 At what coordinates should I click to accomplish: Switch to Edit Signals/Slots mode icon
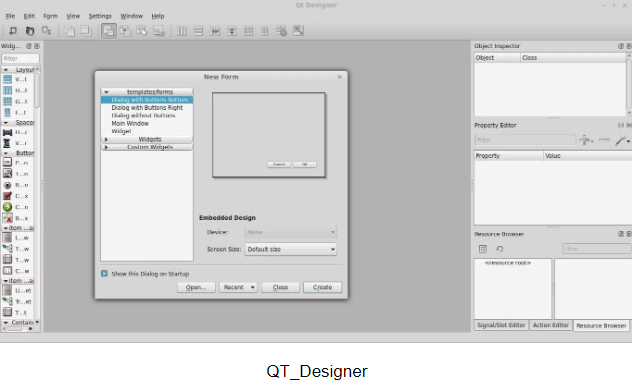125,31
